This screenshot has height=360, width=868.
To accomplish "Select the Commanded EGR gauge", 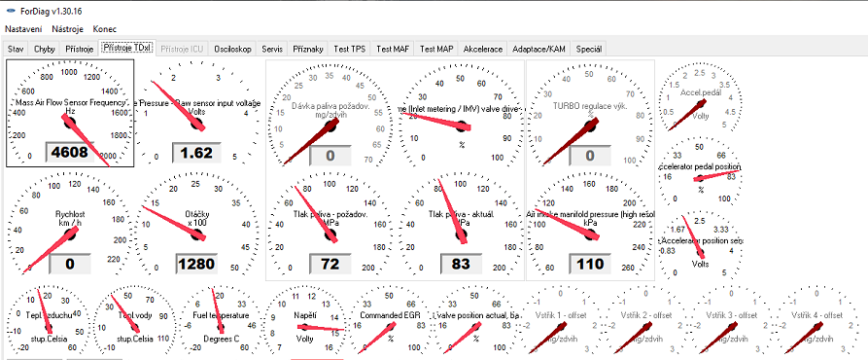I will 391,321.
